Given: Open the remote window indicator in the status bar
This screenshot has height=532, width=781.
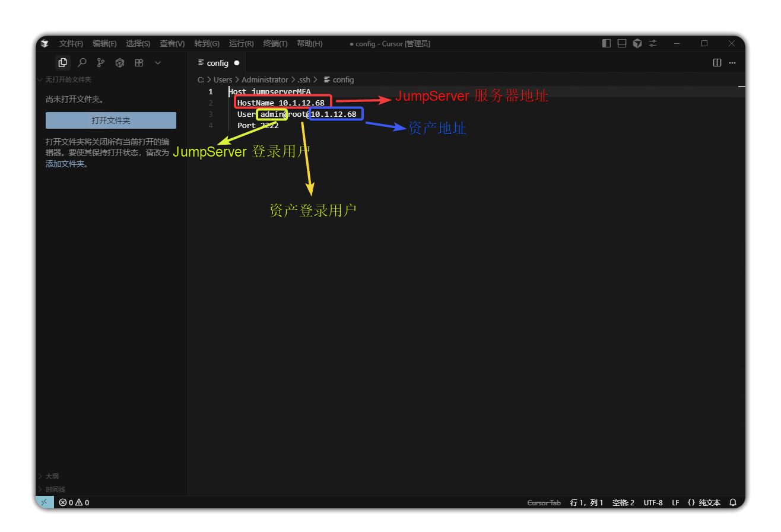Looking at the screenshot, I should click(x=45, y=502).
